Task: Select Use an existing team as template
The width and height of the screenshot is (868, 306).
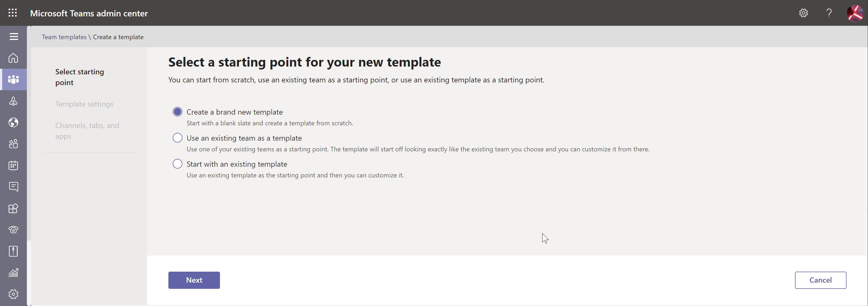Action: point(178,138)
